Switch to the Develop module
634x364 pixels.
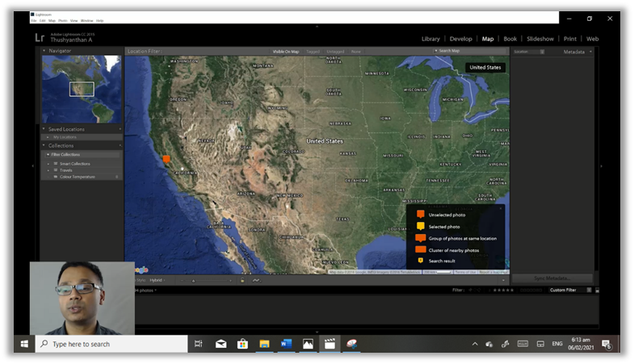point(460,39)
